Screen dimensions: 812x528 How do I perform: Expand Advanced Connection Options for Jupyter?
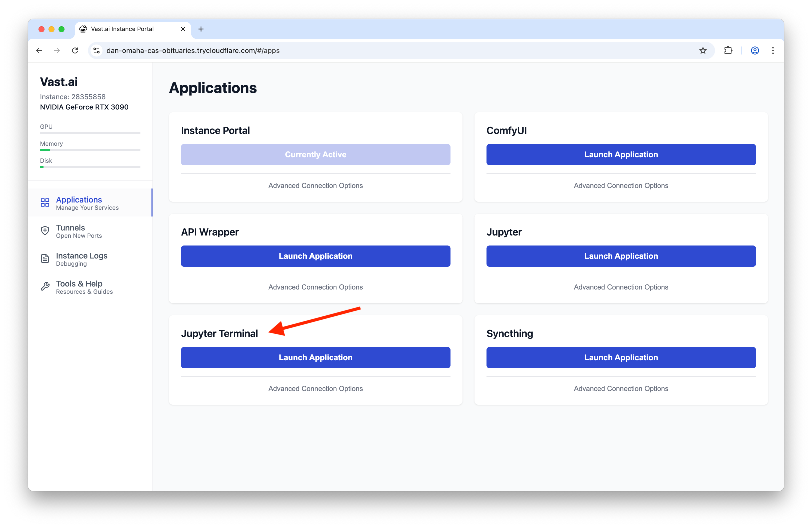point(621,287)
